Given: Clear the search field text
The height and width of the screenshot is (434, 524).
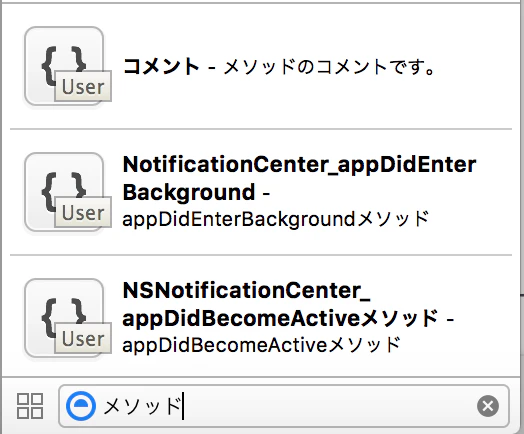Looking at the screenshot, I should coord(488,406).
